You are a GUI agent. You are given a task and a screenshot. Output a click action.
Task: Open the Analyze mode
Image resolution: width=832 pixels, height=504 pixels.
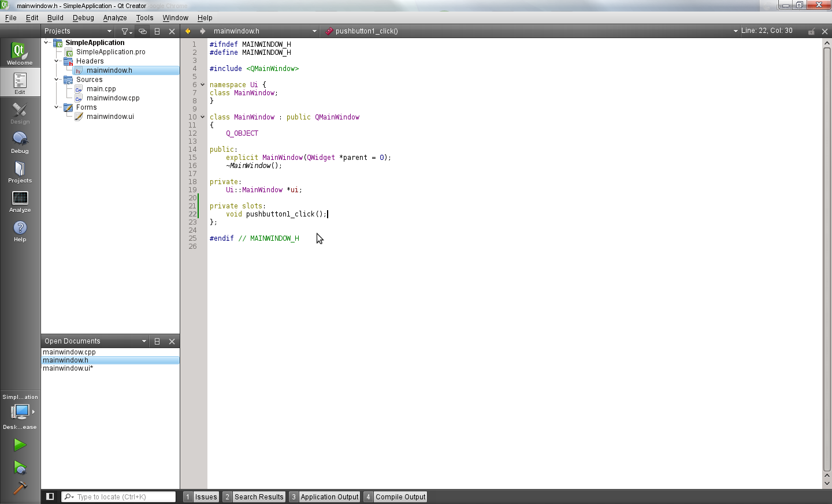20,201
